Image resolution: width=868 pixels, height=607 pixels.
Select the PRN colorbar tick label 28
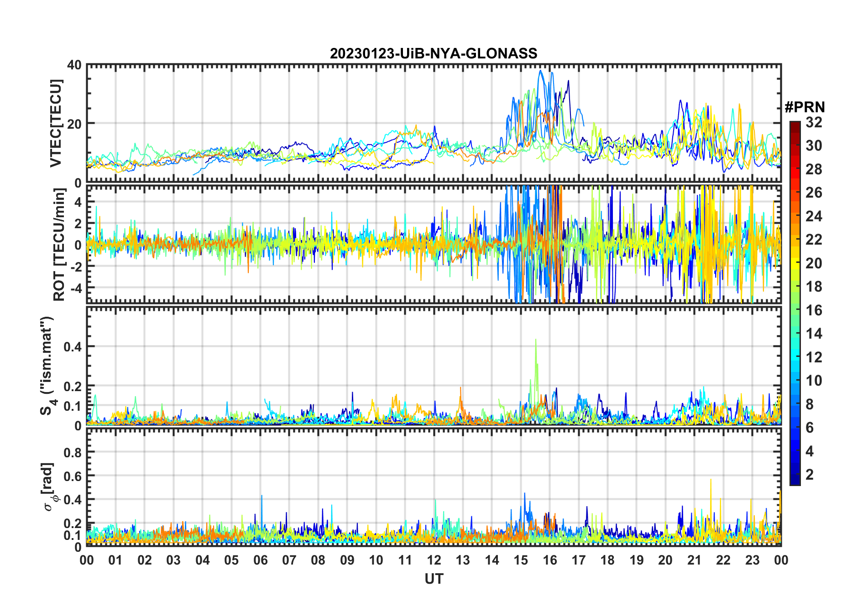[x=814, y=169]
